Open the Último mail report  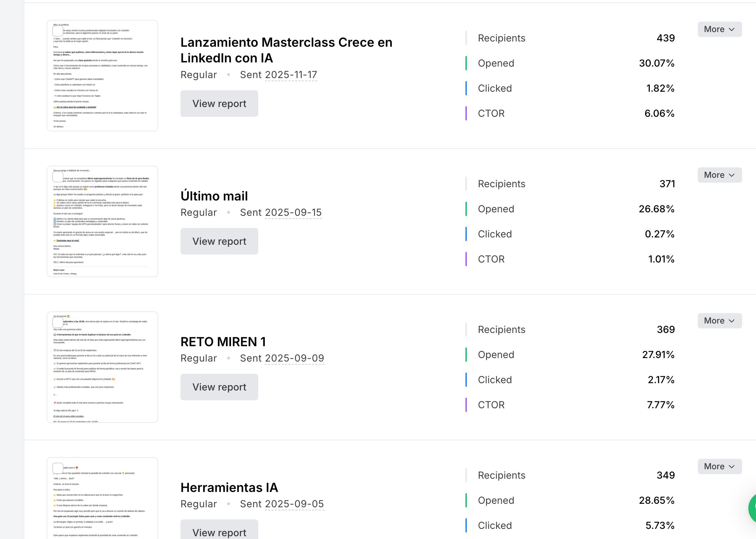tap(219, 241)
